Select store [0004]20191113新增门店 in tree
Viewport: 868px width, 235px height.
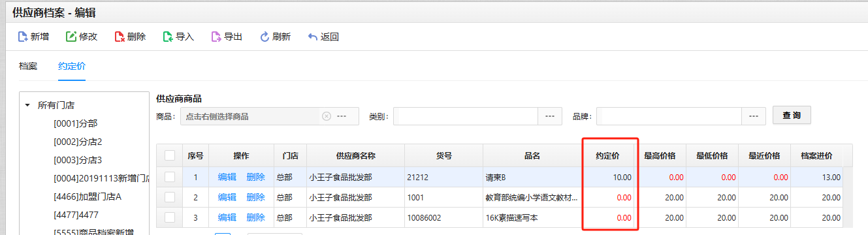click(x=101, y=178)
